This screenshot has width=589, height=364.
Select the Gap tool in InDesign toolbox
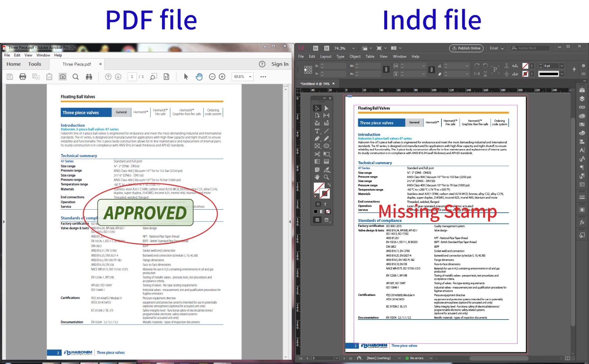click(327, 115)
